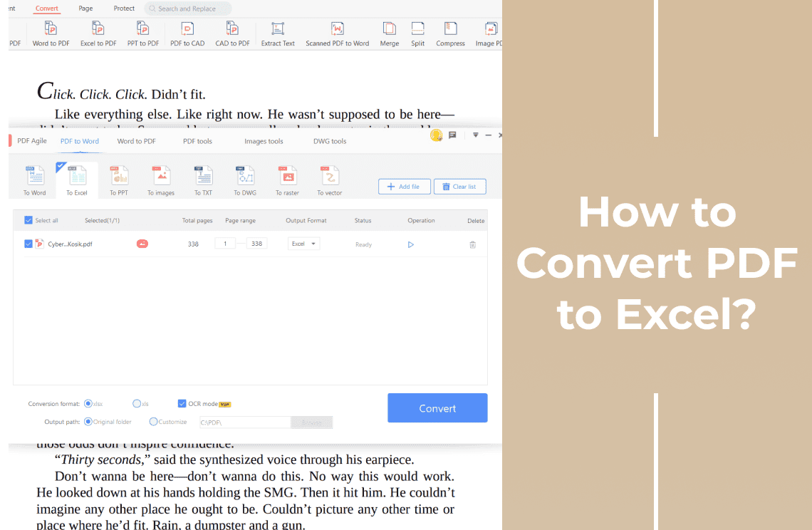Choose the To images conversion tool

coord(160,179)
